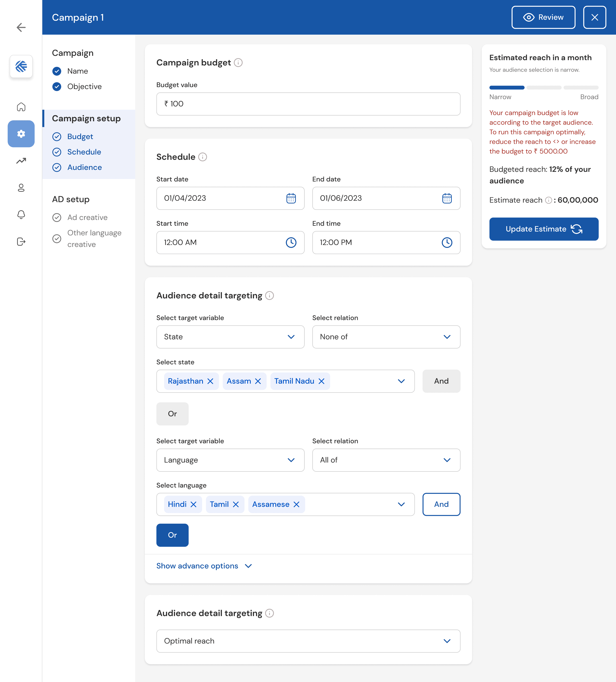Remove the Tamil language tag

coord(236,504)
